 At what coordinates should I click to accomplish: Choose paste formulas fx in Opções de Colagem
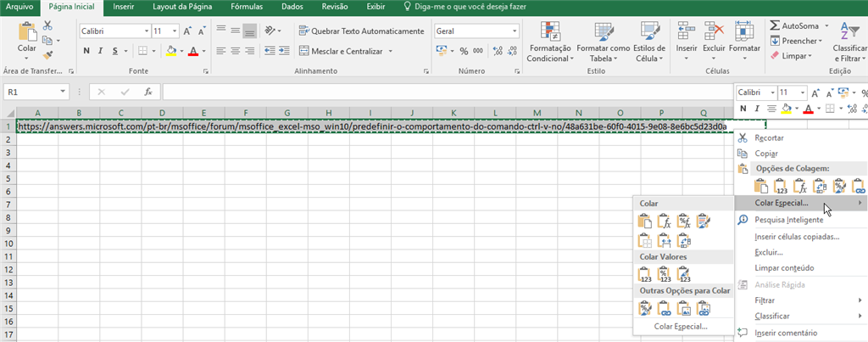click(x=800, y=187)
